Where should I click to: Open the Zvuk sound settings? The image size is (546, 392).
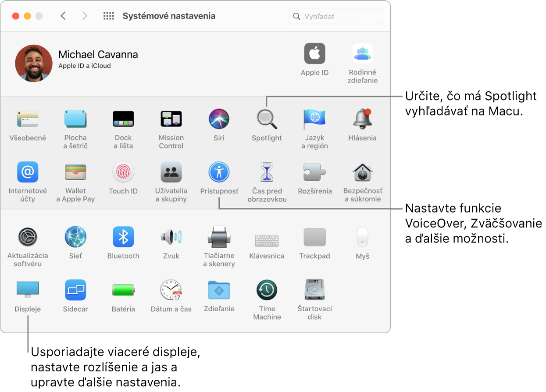tap(171, 237)
